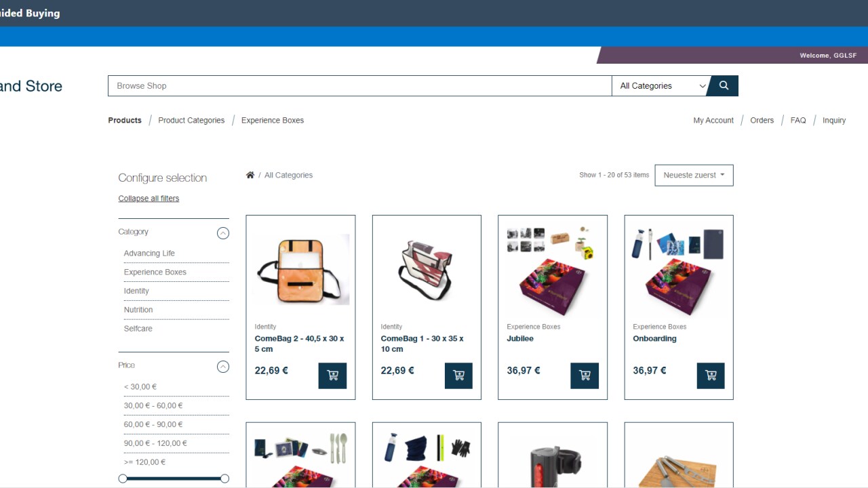
Task: Collapse the Category filter section
Action: point(223,233)
